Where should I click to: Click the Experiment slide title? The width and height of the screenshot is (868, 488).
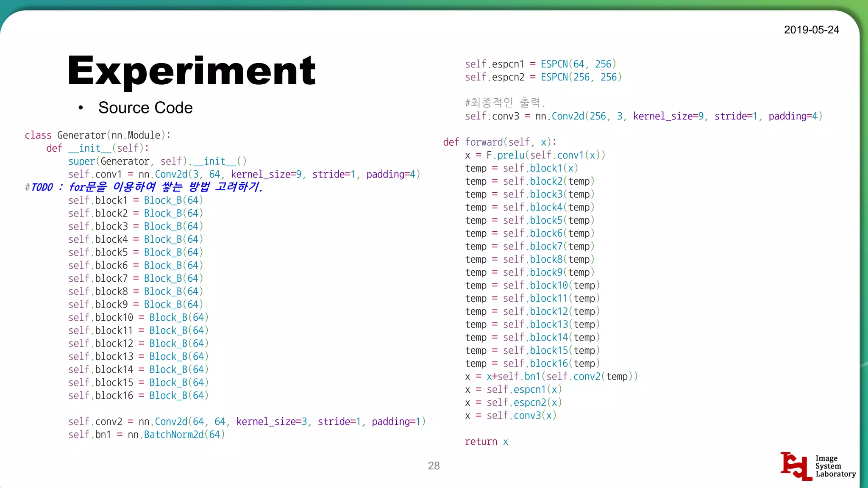click(192, 71)
